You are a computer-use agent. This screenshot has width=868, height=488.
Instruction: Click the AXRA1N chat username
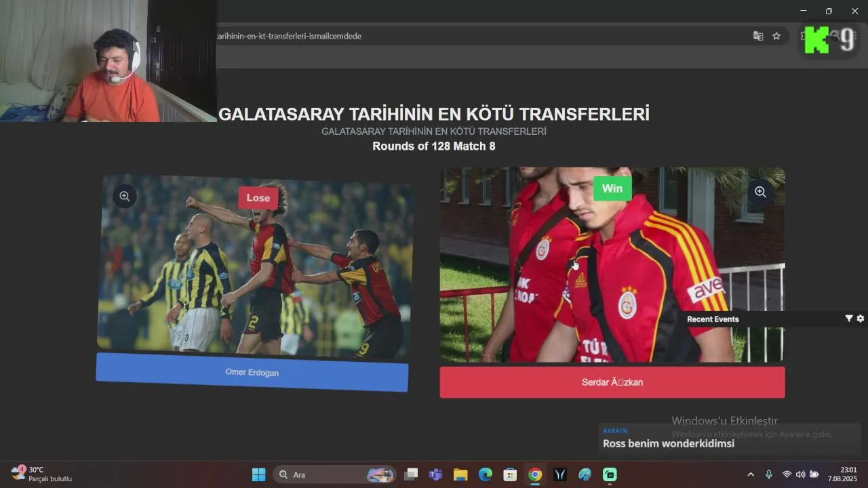615,431
